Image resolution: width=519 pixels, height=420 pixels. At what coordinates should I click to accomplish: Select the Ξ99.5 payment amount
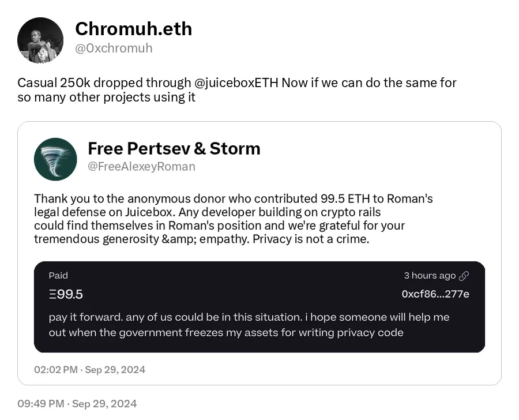pyautogui.click(x=66, y=294)
